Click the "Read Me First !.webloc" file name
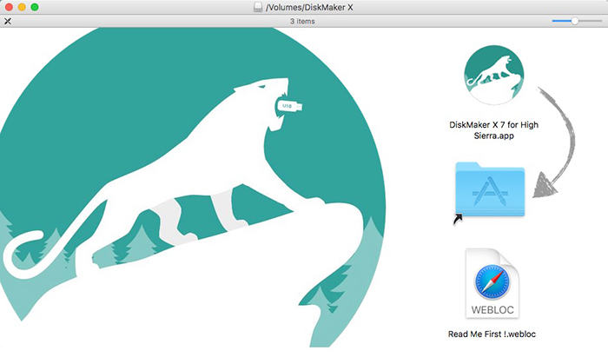Image resolution: width=608 pixels, height=364 pixels. click(x=492, y=334)
